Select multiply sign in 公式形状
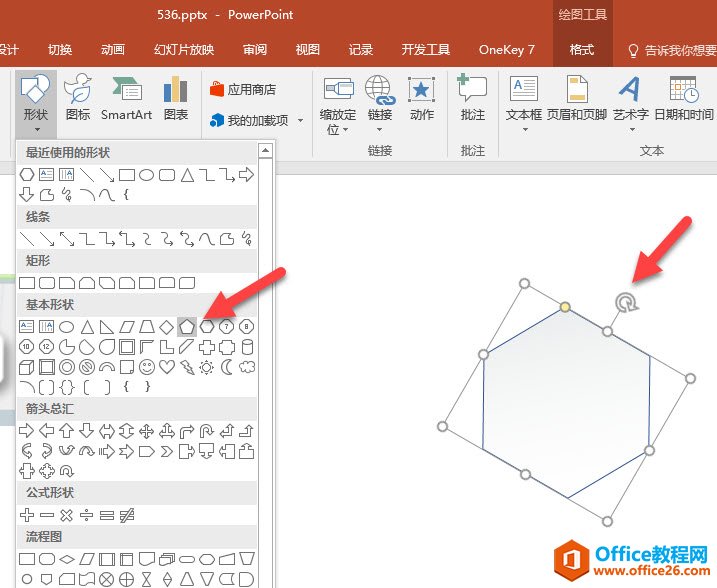This screenshot has width=717, height=588. 67,515
